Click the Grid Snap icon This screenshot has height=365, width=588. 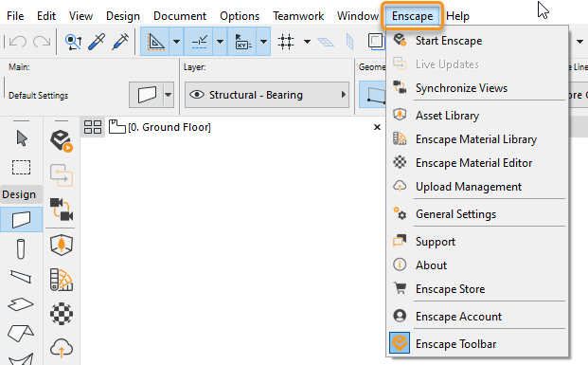coord(286,42)
